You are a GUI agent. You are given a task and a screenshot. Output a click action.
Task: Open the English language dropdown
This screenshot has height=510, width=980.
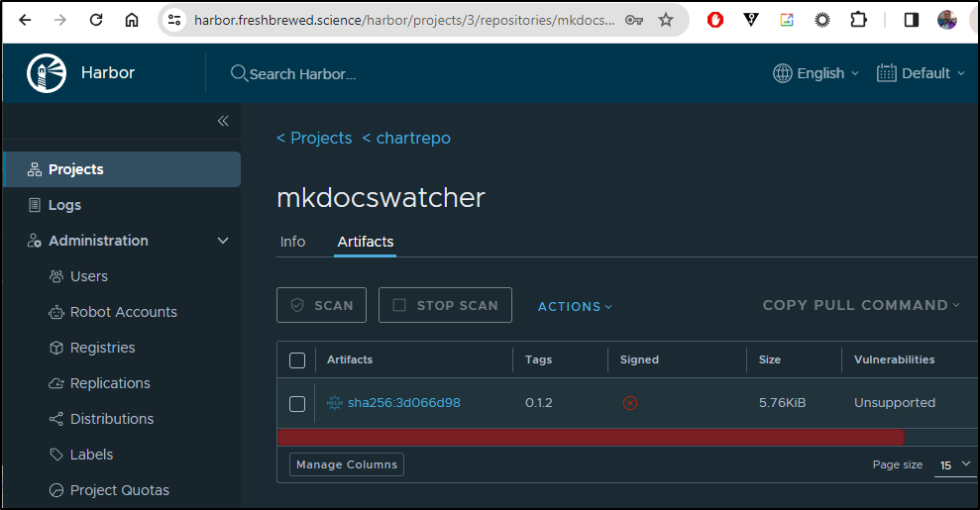click(x=817, y=73)
